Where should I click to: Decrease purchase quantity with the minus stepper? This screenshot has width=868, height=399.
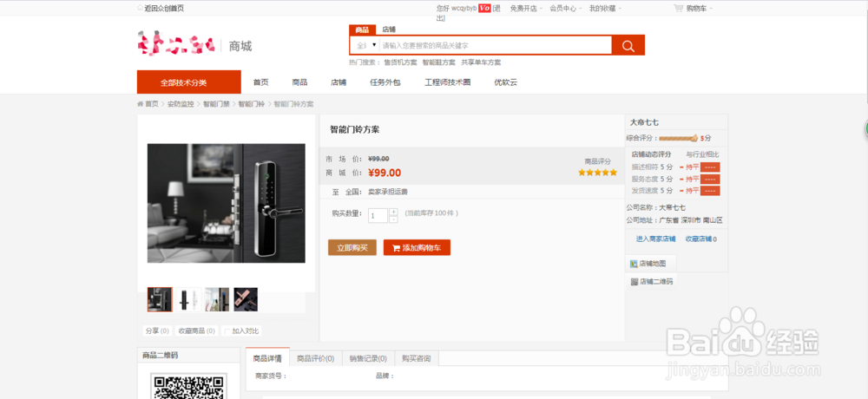(x=393, y=219)
